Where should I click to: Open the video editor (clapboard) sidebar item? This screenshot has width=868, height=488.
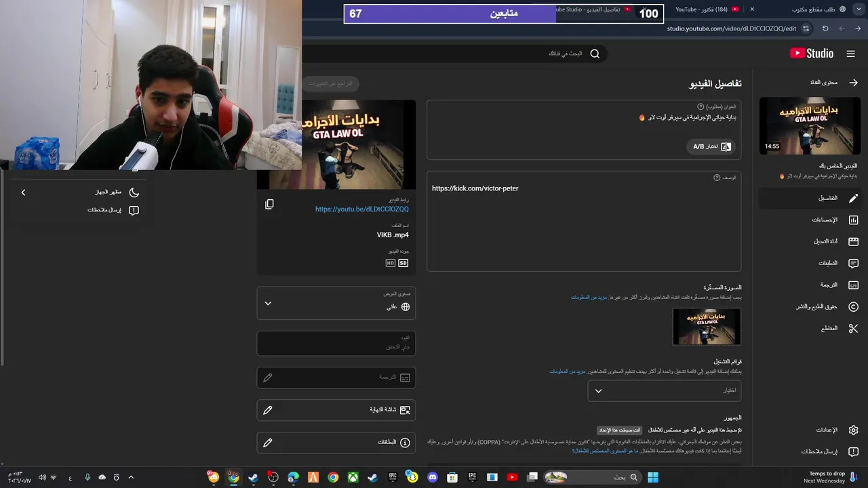point(809,241)
